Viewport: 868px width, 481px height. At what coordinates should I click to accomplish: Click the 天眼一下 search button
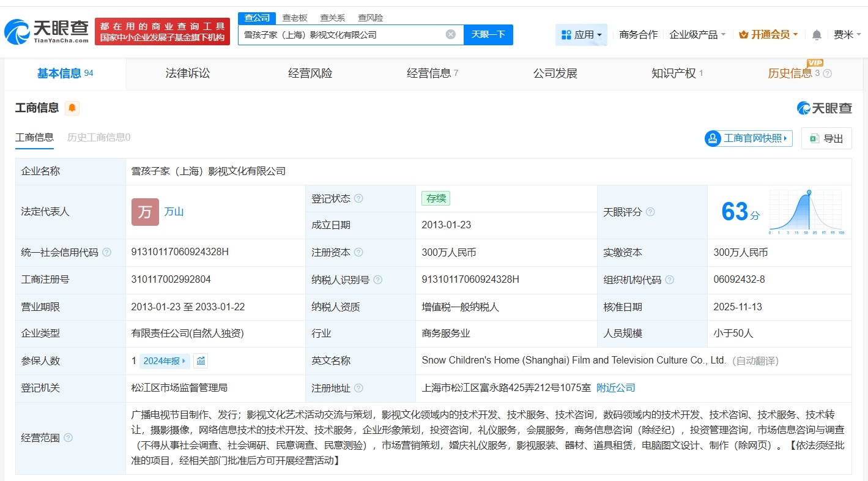tap(489, 34)
